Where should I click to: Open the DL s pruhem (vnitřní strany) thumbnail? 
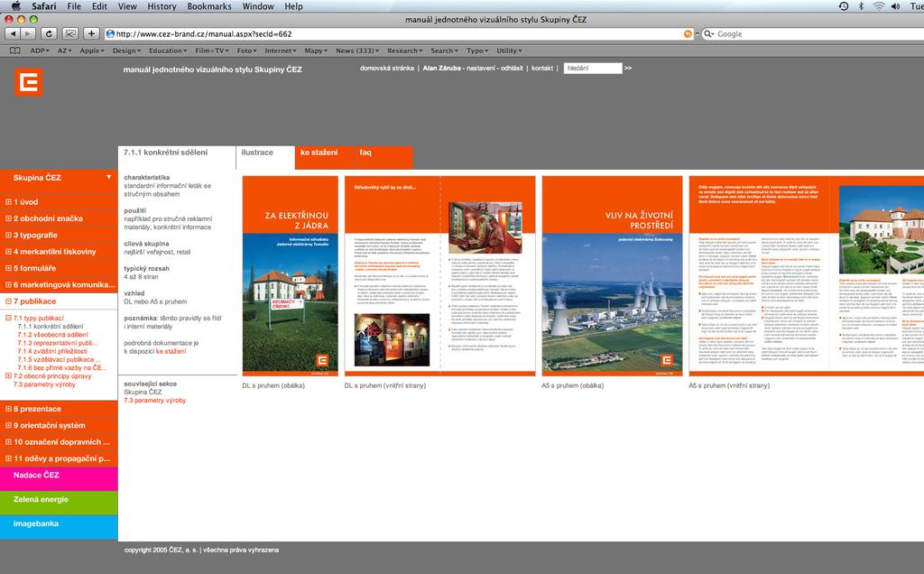[439, 276]
